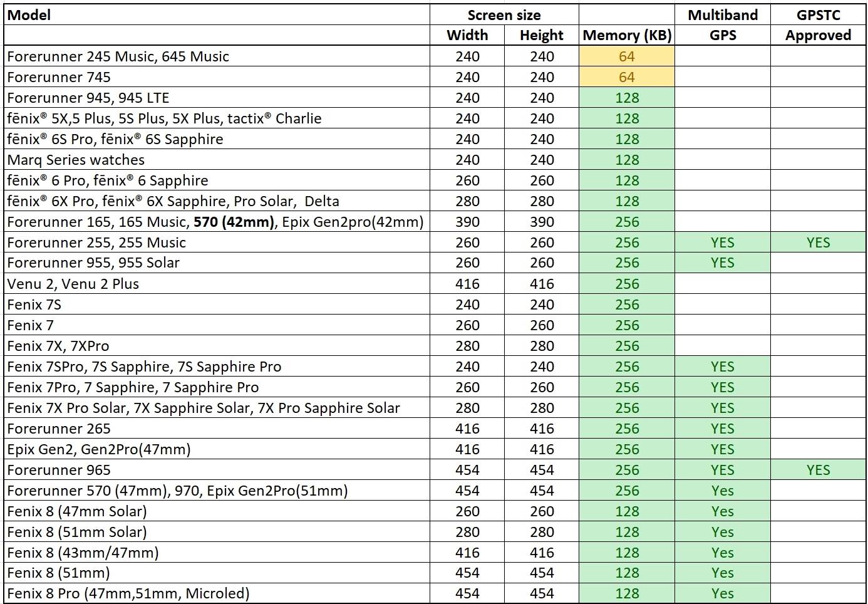
Task: Click yellow 64 memory cell for Forerunner 745
Action: click(626, 77)
